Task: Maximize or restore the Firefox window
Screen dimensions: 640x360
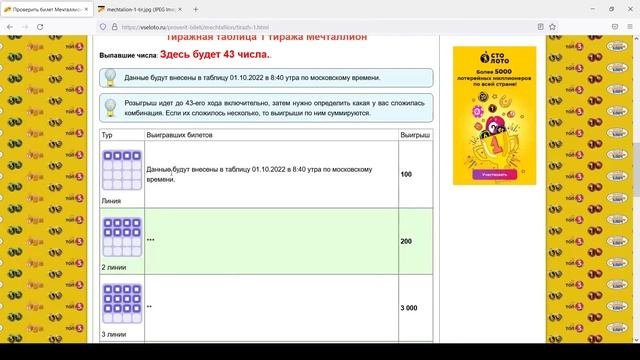Action: 611,9
